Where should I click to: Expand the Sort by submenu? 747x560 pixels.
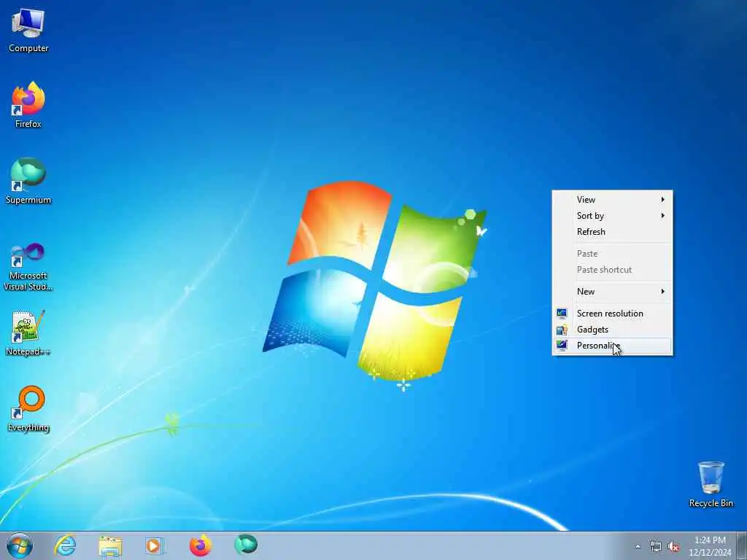pyautogui.click(x=613, y=216)
